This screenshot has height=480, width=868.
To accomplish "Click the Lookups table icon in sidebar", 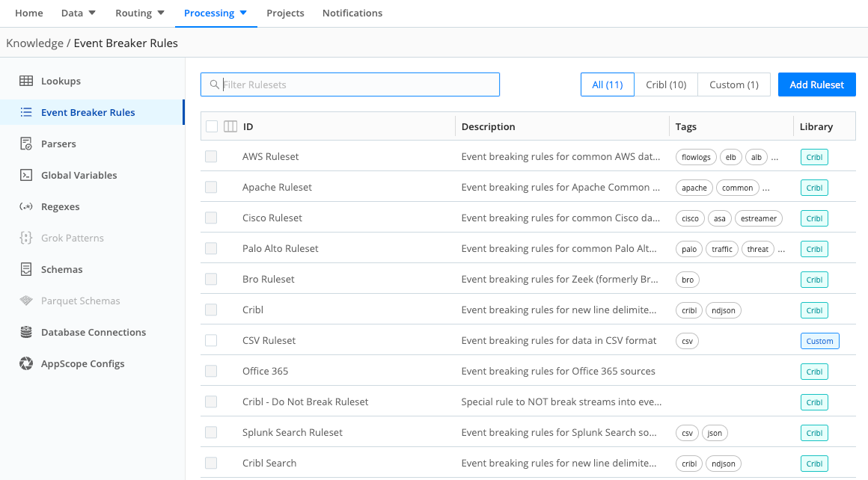I will point(26,81).
